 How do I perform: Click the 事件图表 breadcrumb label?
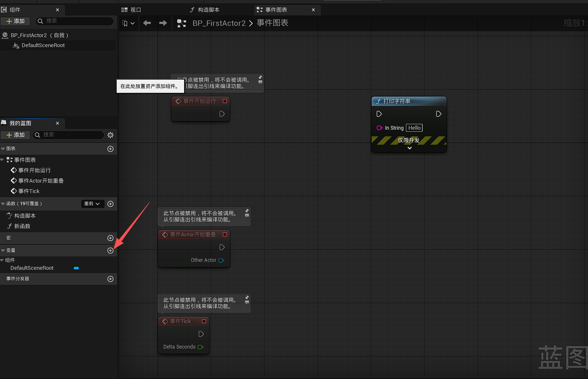(273, 23)
